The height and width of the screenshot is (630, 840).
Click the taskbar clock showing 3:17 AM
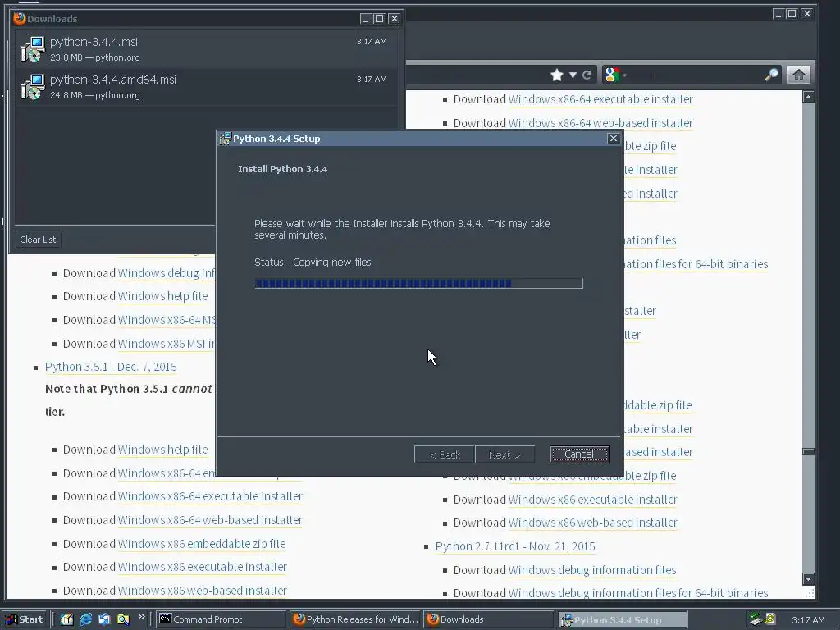(x=808, y=620)
